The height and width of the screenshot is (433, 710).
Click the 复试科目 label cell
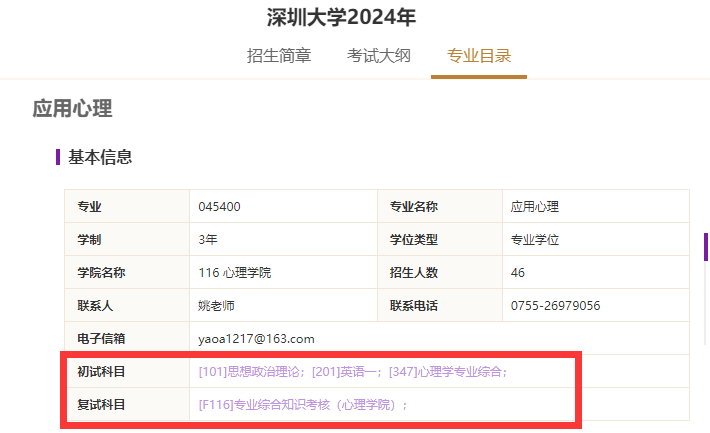pyautogui.click(x=127, y=404)
